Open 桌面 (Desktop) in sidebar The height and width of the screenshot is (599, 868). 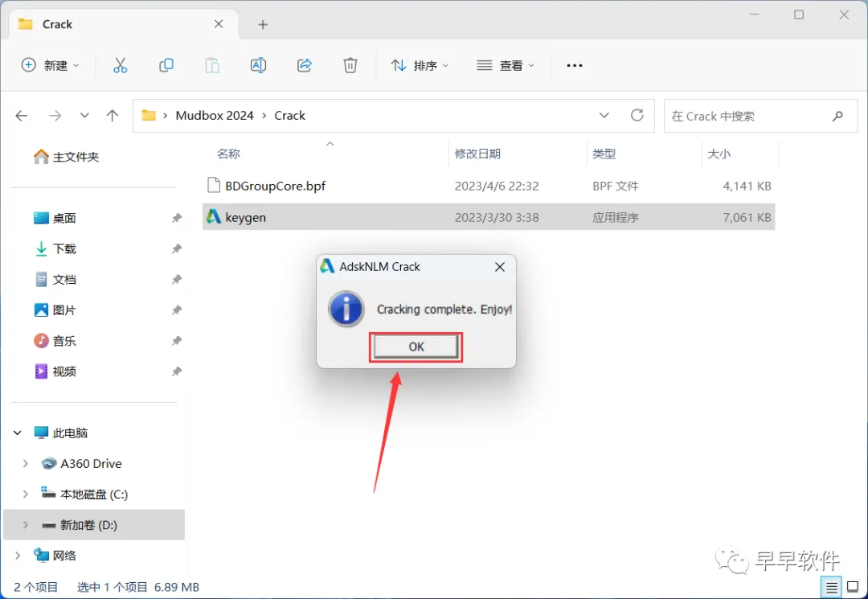[x=55, y=218]
